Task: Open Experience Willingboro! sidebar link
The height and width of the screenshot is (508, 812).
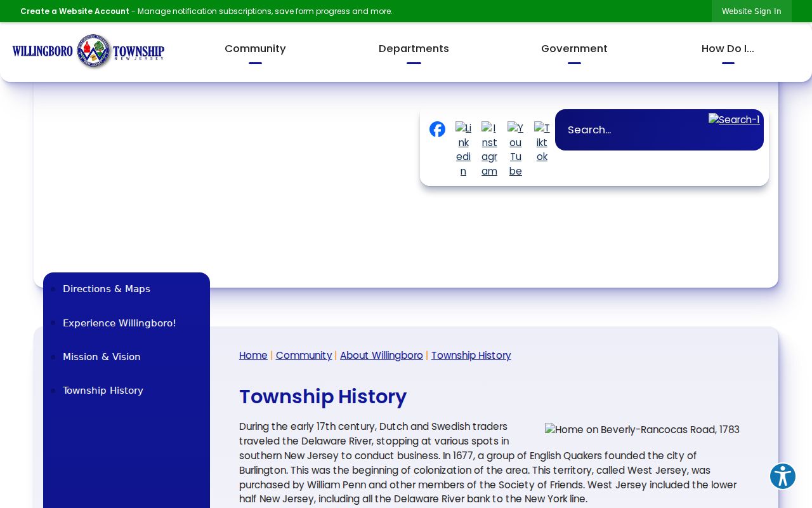Action: point(119,323)
